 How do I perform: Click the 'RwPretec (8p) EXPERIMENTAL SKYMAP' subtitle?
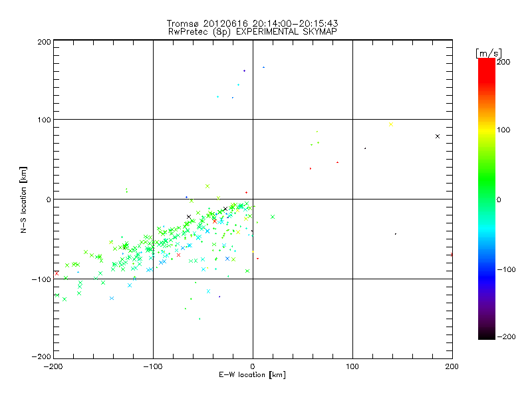pyautogui.click(x=253, y=31)
